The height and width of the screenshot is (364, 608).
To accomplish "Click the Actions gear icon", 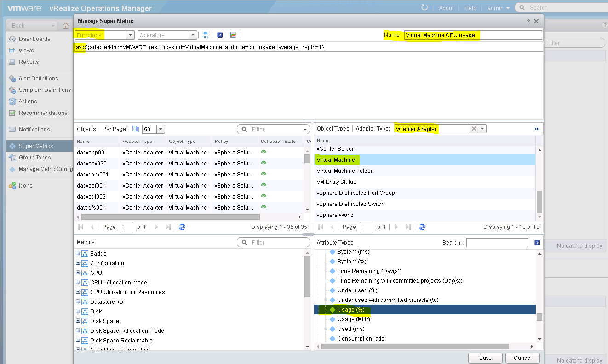I will (12, 102).
